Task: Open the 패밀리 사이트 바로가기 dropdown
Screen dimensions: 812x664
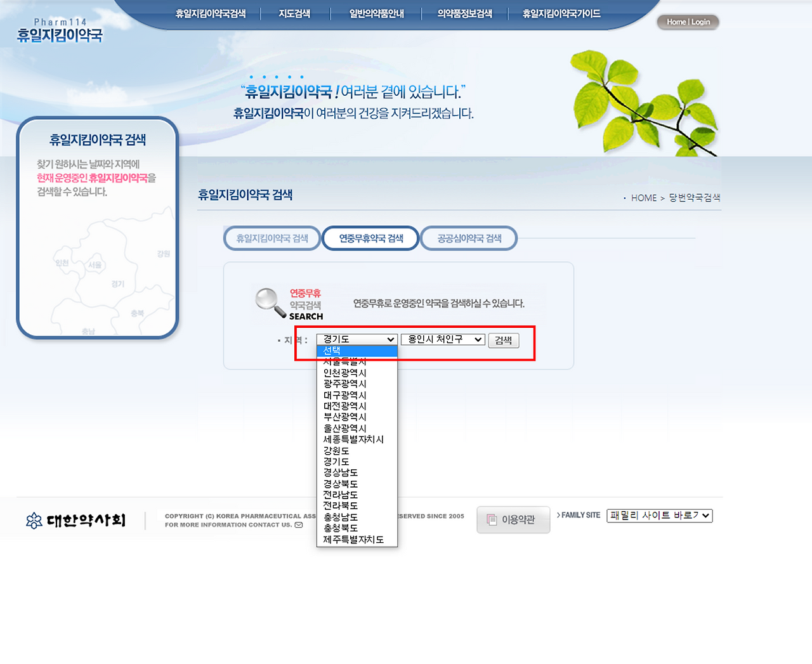Action: coord(658,516)
